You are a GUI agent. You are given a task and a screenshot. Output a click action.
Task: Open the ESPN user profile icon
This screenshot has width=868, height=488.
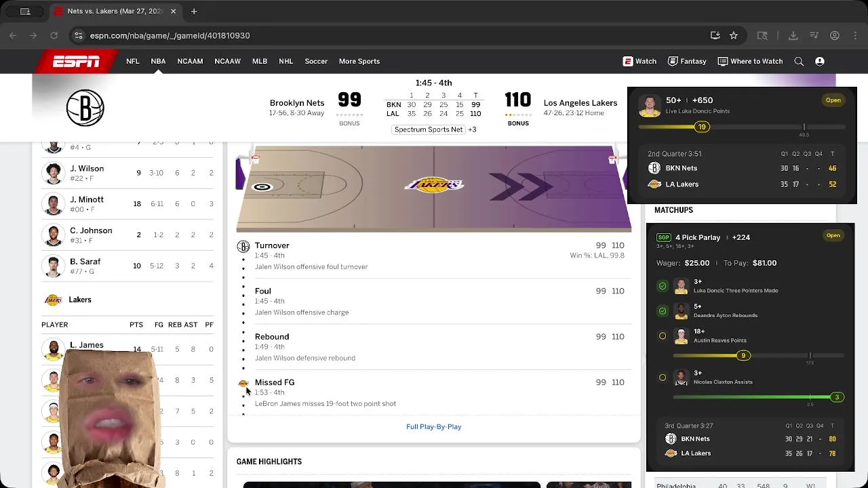pos(820,61)
